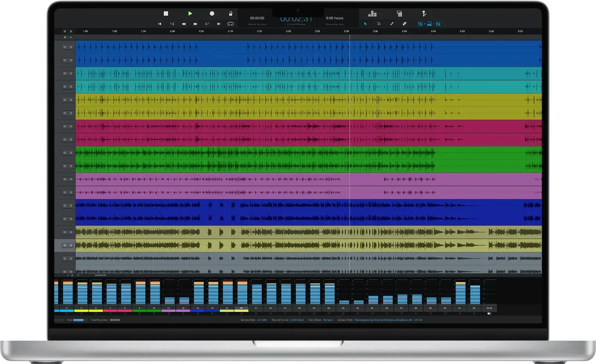Click the Record Format 24 Bit Wave value

(297, 320)
